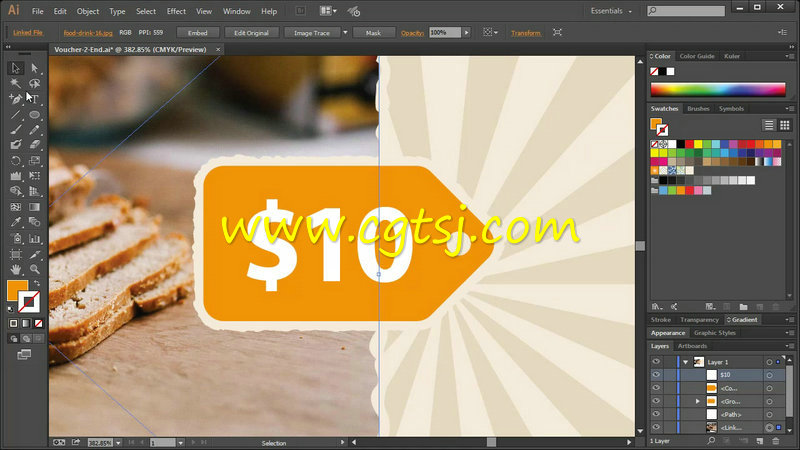Viewport: 800px width, 450px height.
Task: Select the Zoom tool
Action: [34, 269]
